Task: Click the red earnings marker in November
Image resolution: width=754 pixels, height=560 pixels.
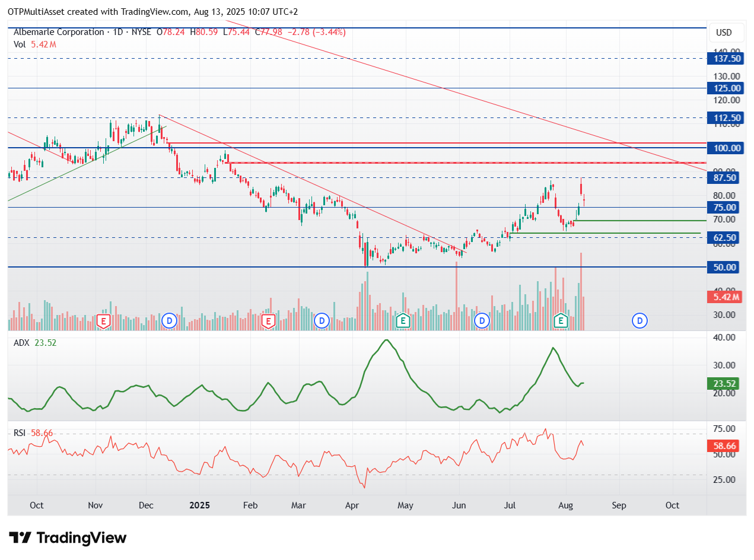Action: pyautogui.click(x=104, y=321)
